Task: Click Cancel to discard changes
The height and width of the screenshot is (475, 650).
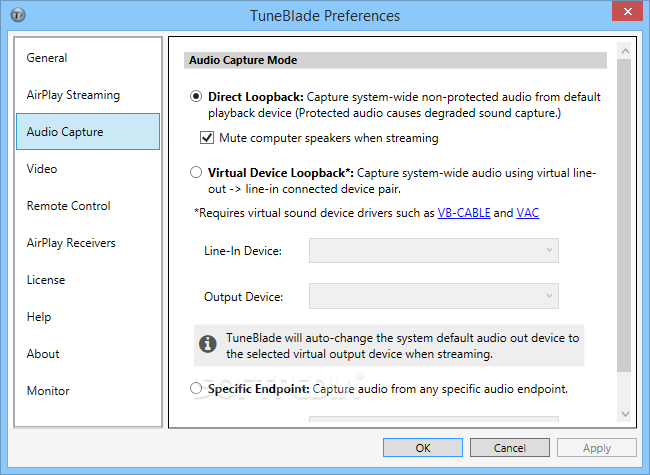Action: click(509, 448)
